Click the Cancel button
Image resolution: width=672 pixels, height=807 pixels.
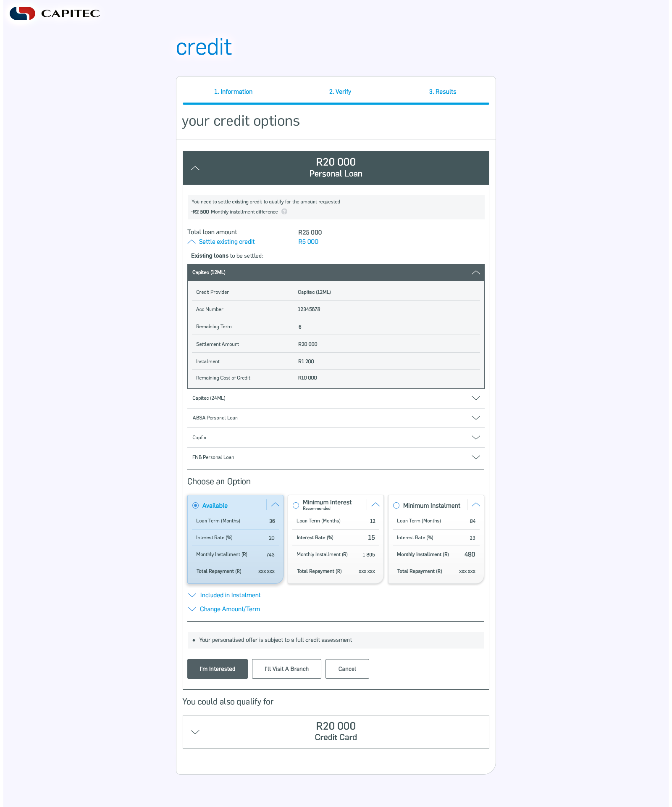tap(347, 669)
